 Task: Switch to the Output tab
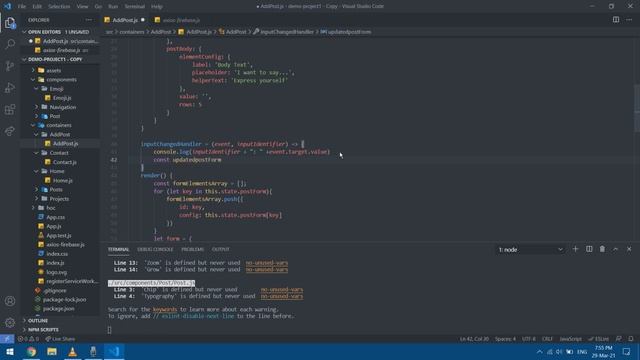coord(220,249)
